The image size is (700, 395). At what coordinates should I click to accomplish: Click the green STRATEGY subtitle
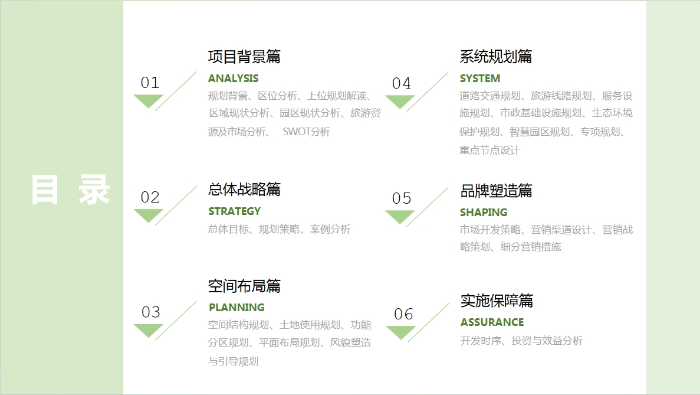pos(234,211)
